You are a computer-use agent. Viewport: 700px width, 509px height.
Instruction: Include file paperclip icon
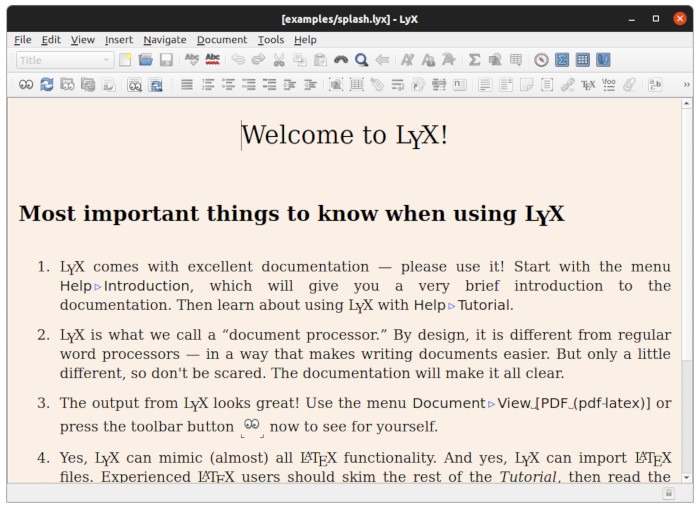point(629,84)
